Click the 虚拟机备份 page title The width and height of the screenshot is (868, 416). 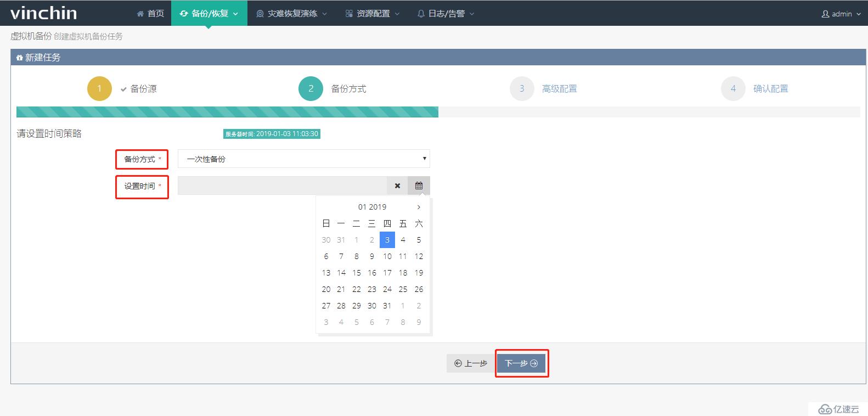pos(31,36)
